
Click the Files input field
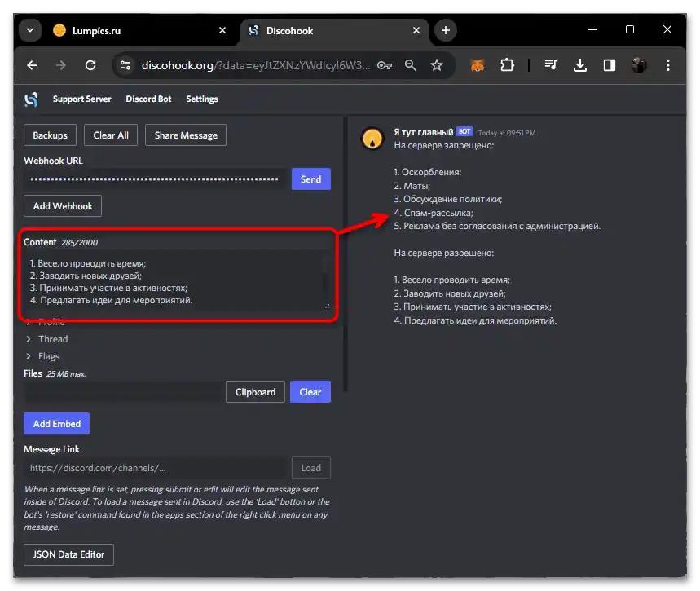(x=123, y=392)
